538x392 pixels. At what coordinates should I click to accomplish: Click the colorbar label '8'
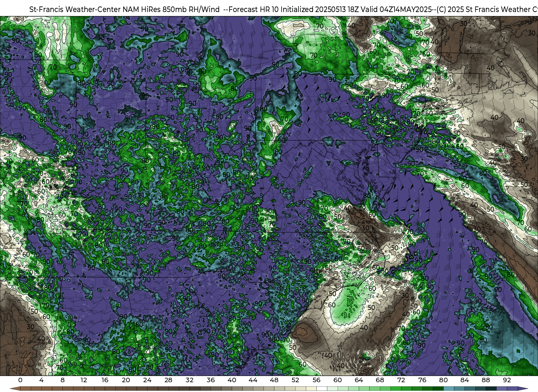point(62,380)
